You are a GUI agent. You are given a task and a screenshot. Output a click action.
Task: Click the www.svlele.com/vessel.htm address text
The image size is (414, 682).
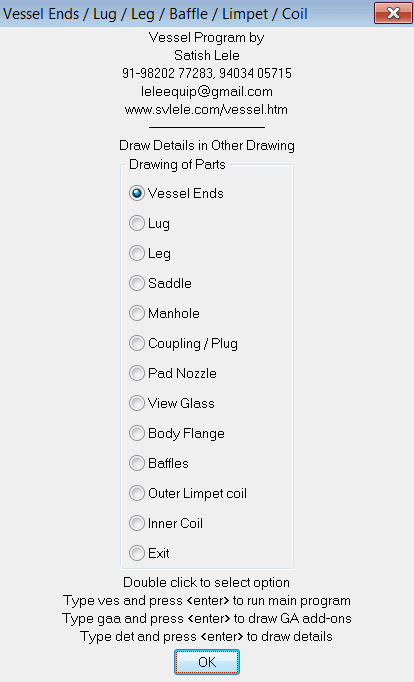(x=207, y=109)
